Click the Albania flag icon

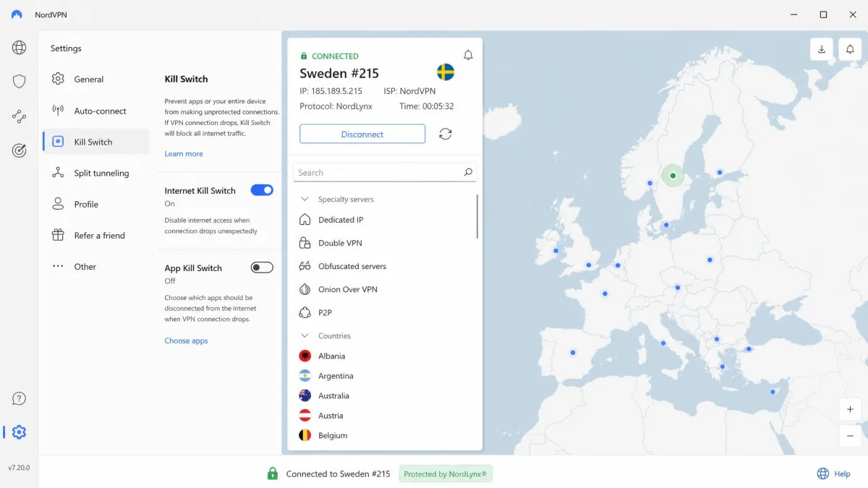pyautogui.click(x=305, y=356)
